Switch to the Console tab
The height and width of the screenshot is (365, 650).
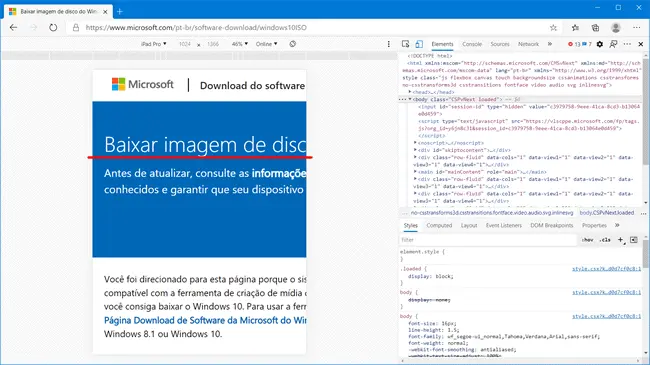(x=472, y=44)
